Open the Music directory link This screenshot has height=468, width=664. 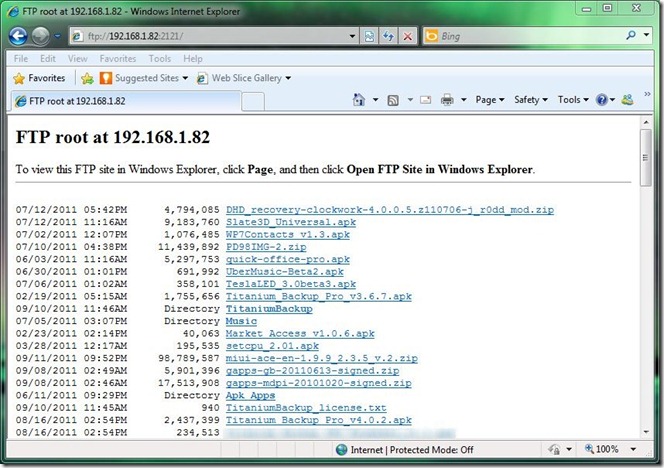(241, 321)
